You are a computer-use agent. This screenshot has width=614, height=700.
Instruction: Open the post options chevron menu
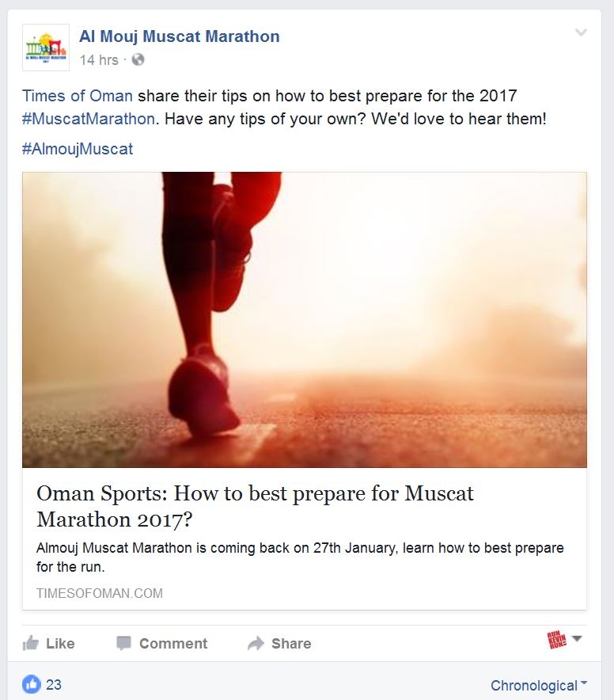point(581,32)
